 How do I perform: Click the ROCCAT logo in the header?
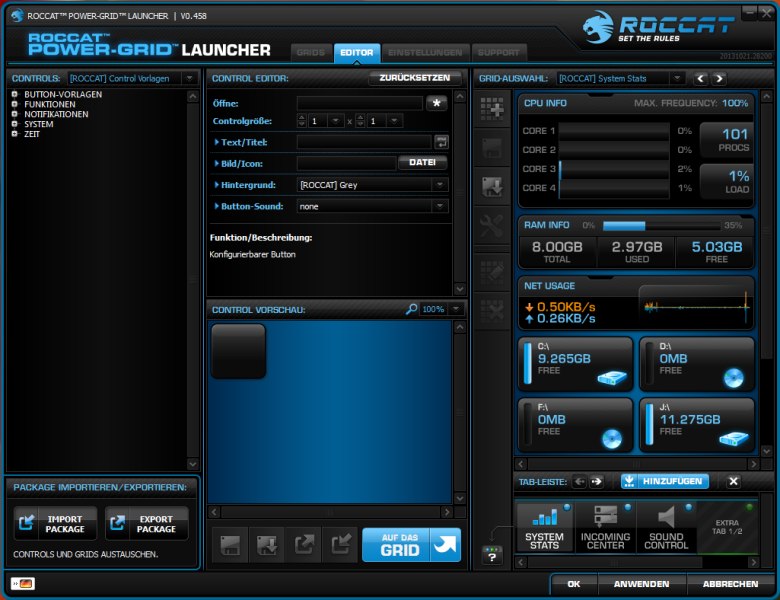(x=658, y=27)
